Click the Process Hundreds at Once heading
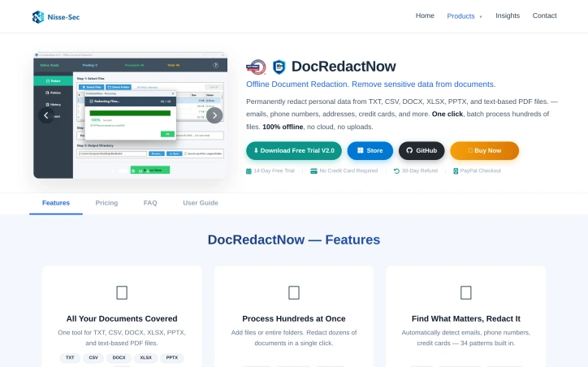The image size is (588, 367). pos(294,318)
